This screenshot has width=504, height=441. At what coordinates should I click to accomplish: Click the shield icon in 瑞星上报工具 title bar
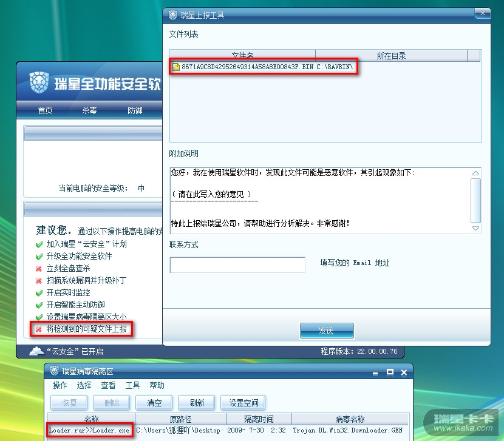tap(173, 15)
